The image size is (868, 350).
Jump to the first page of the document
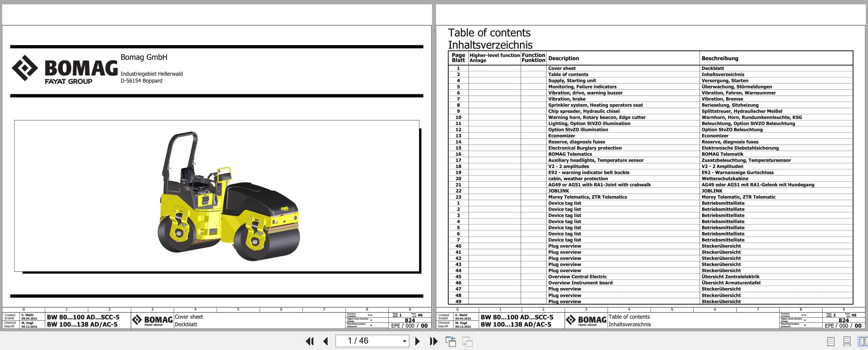tap(309, 341)
